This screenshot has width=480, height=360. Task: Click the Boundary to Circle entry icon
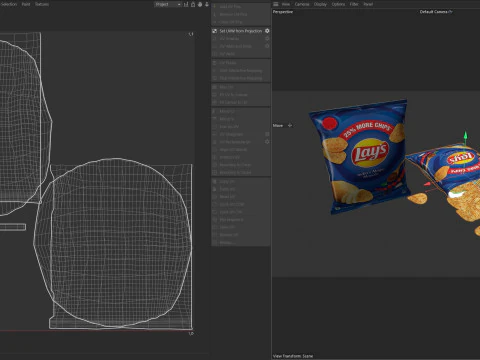215,165
